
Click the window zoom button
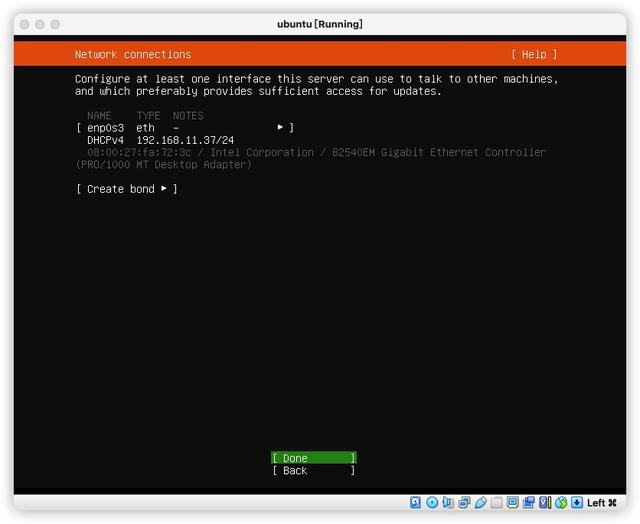[x=55, y=24]
